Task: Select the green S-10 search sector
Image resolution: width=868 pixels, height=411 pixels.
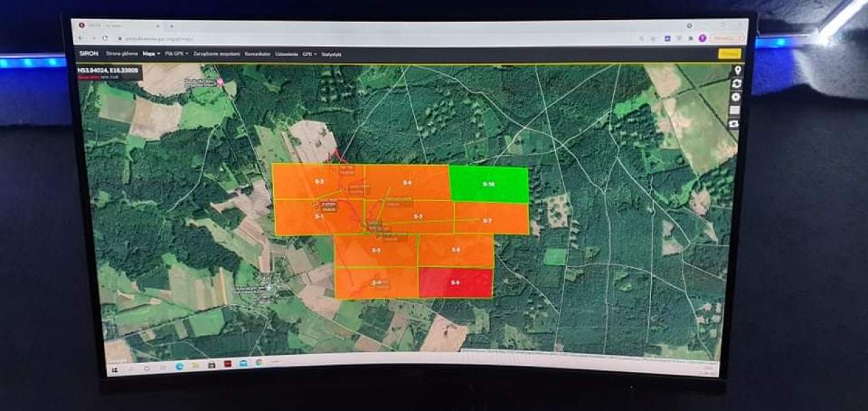Action: pyautogui.click(x=489, y=184)
